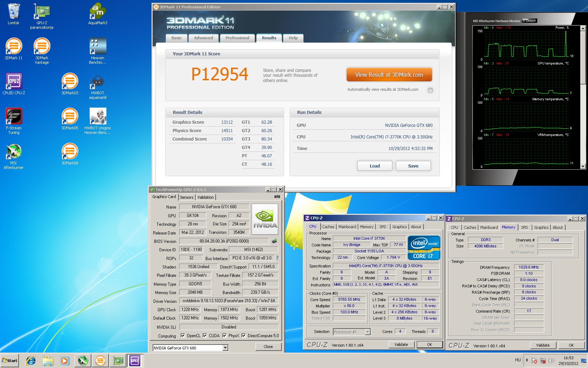Screen dimensions: 588x368
Task: Switch to 3DMark 11 taskbar button
Action: click(x=100, y=360)
